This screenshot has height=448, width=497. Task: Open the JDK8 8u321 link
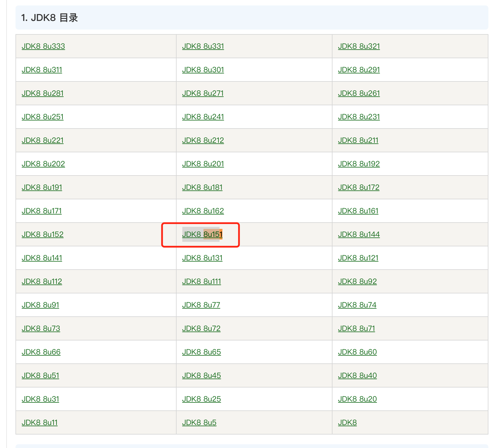359,46
